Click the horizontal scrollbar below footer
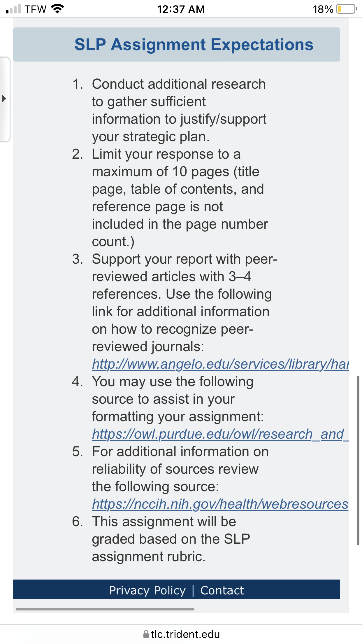Viewport: 362px width, 644px height. tap(105, 609)
